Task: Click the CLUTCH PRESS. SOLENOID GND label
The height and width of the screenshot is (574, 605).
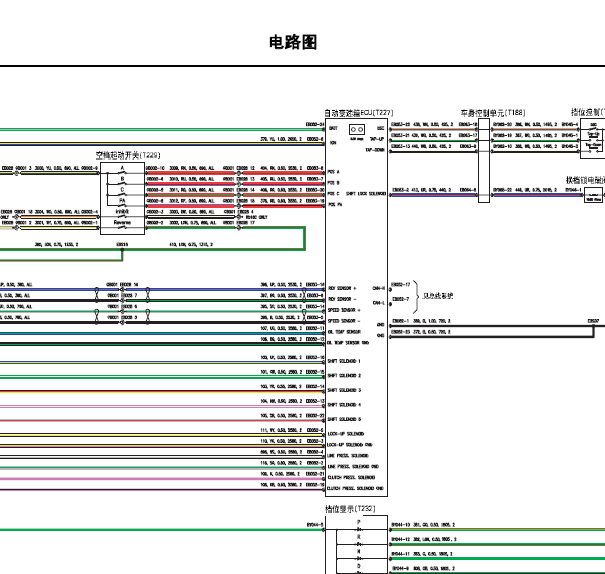Action: [x=355, y=488]
